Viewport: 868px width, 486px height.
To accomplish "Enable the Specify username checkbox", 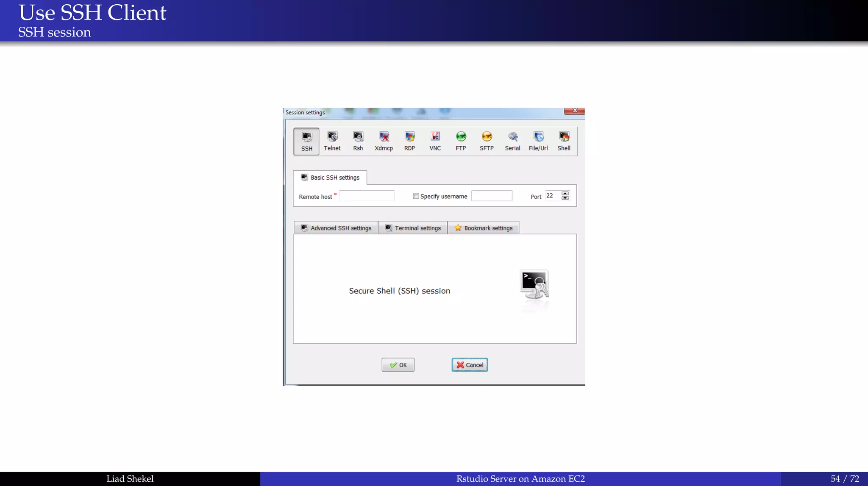I will coord(416,196).
